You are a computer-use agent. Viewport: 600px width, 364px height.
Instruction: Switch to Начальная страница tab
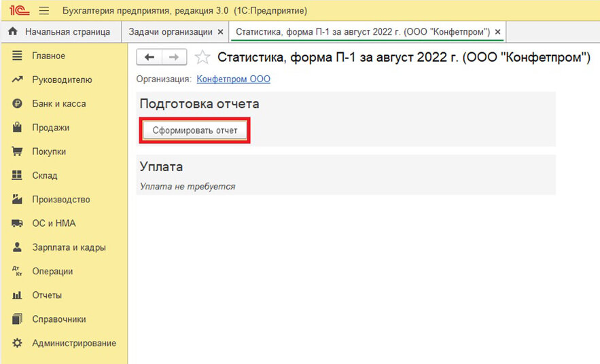pos(61,32)
